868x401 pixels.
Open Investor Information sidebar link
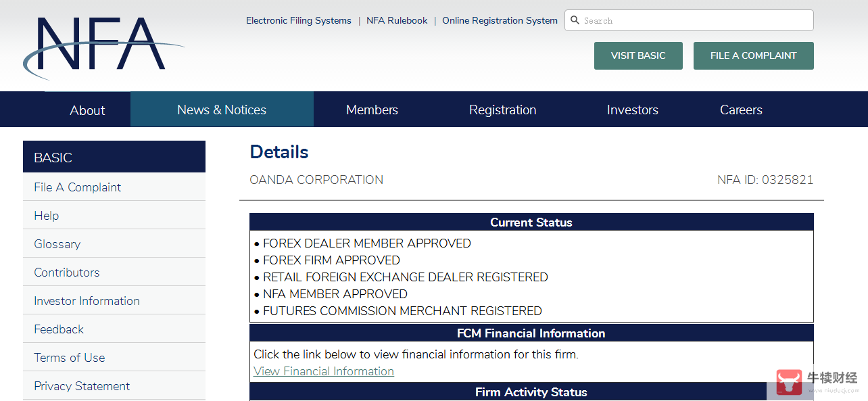point(87,301)
